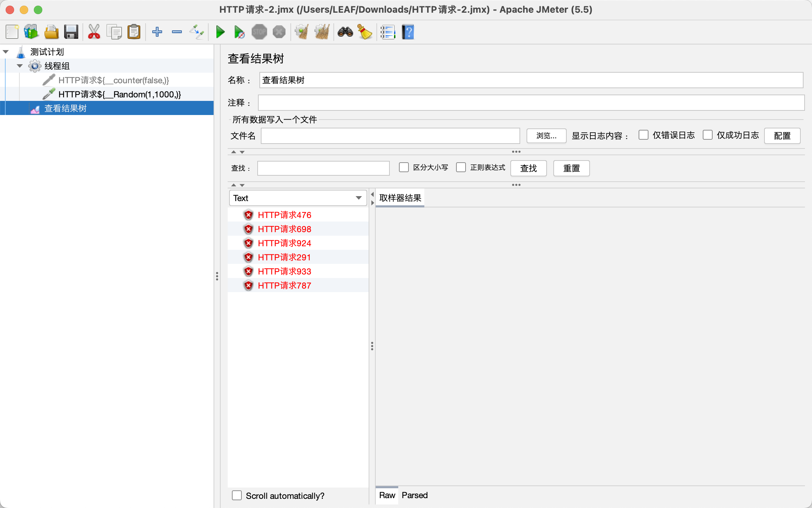This screenshot has height=508, width=812.
Task: Open the Function Helper list icon
Action: point(388,32)
